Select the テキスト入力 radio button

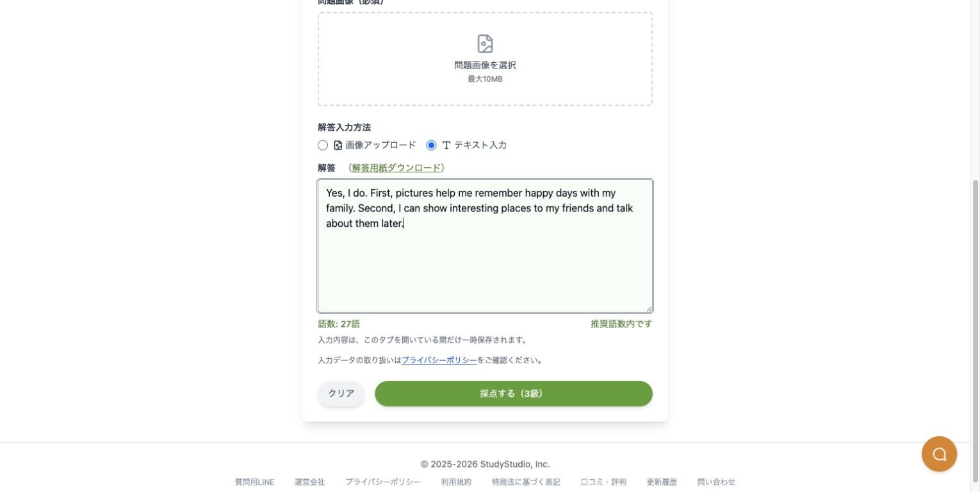pyautogui.click(x=431, y=145)
